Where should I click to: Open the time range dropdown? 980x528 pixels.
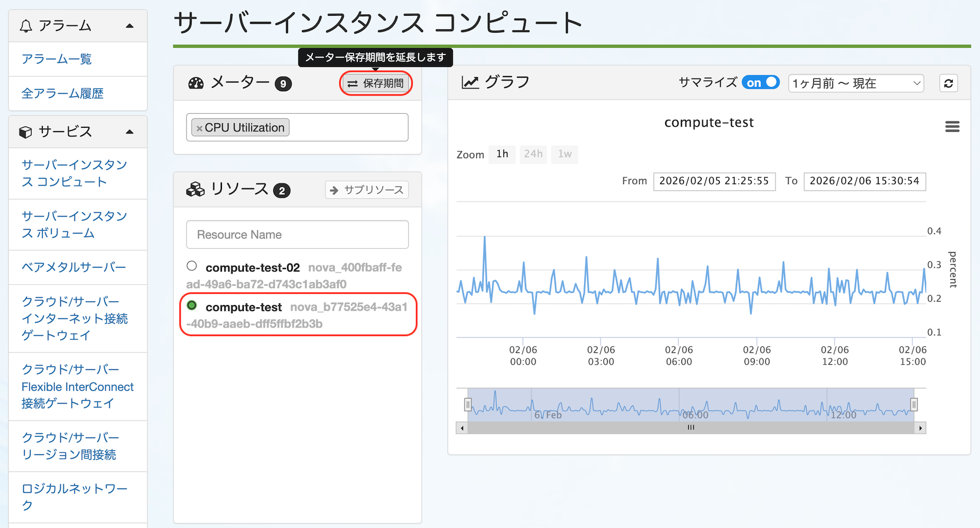point(856,83)
